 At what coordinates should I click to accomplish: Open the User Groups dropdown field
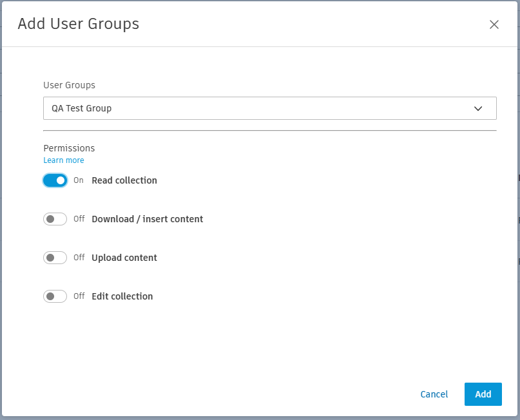coord(258,108)
